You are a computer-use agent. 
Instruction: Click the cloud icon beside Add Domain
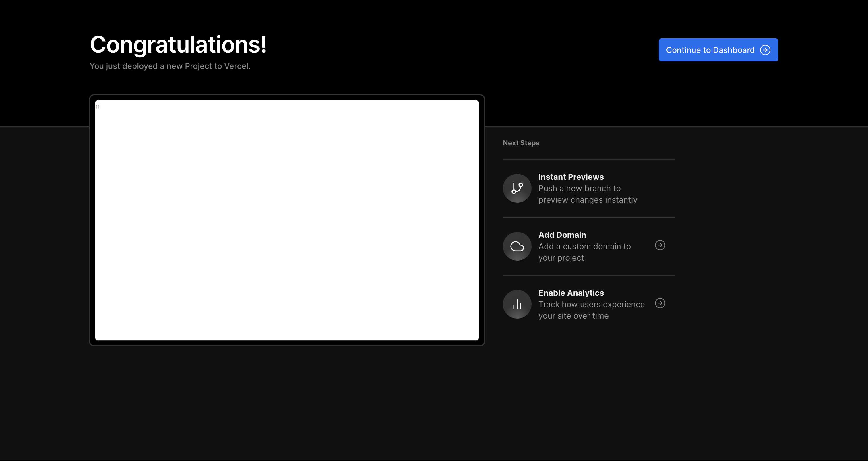(517, 246)
